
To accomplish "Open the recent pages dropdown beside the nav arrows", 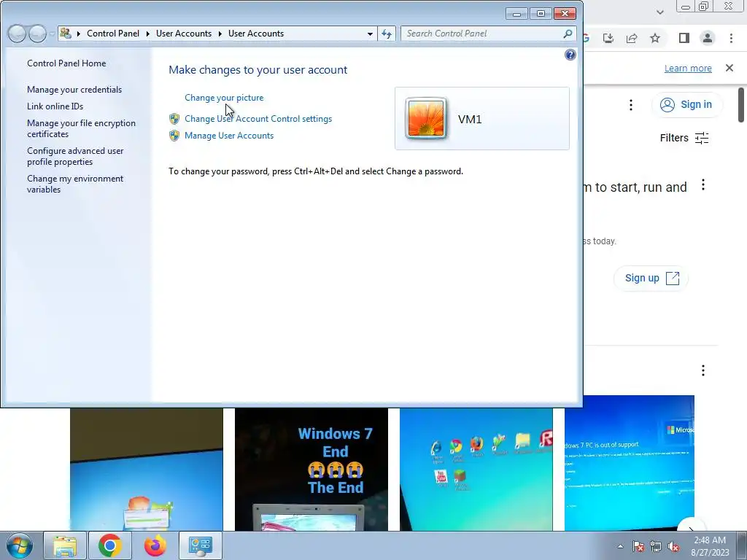I will click(52, 34).
